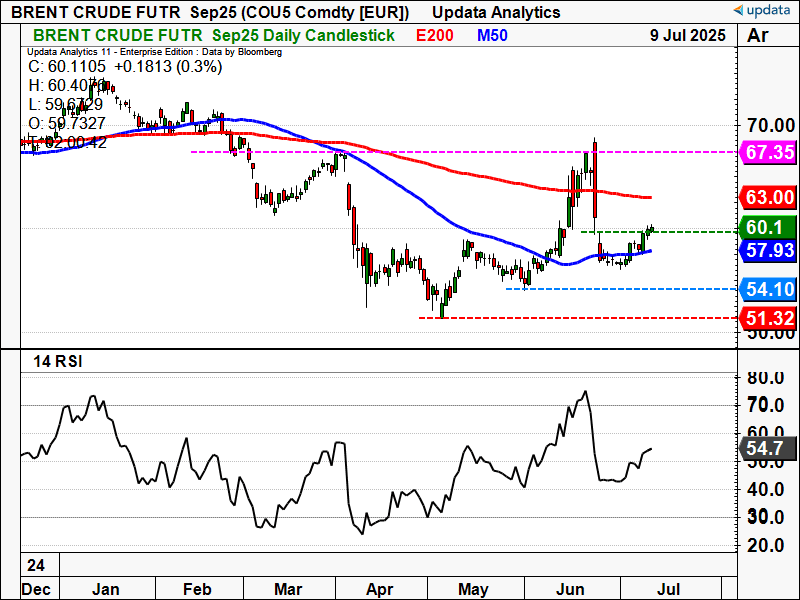The image size is (800, 600).
Task: Click the E200 indicator legend text
Action: tap(434, 35)
